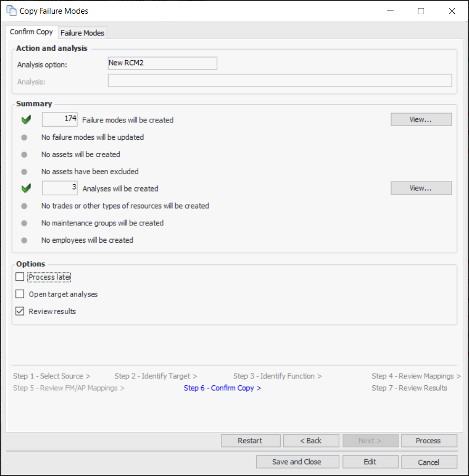
Task: Click the failure modes count field showing 174
Action: pos(60,120)
